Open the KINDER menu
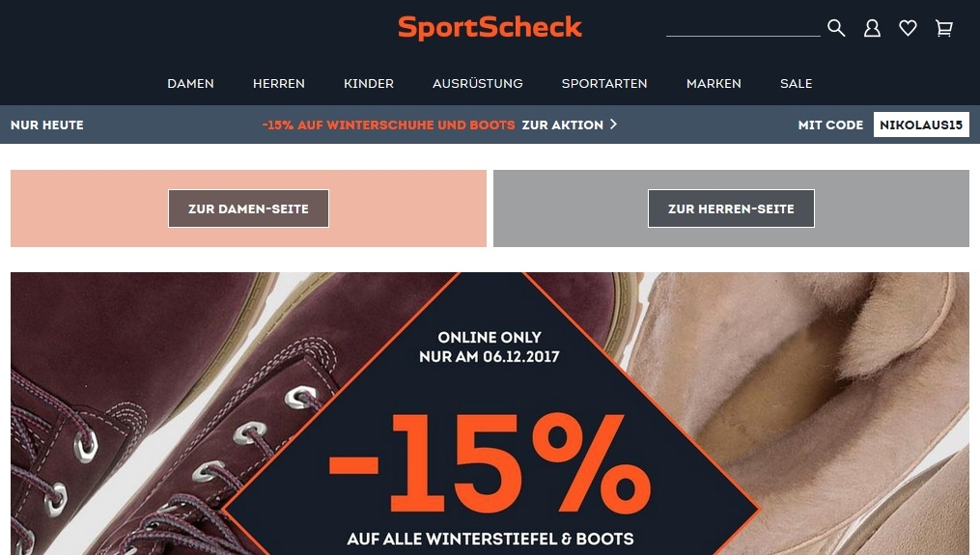 pos(369,83)
